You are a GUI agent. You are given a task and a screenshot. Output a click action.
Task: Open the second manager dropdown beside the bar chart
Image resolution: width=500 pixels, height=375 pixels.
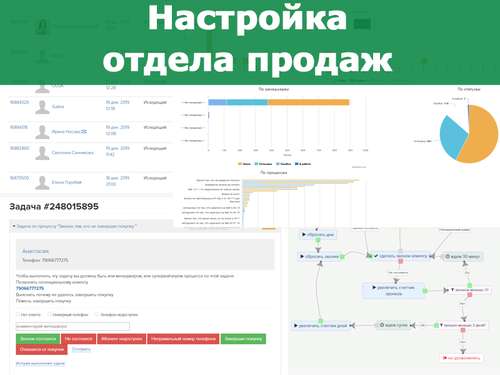(x=193, y=115)
